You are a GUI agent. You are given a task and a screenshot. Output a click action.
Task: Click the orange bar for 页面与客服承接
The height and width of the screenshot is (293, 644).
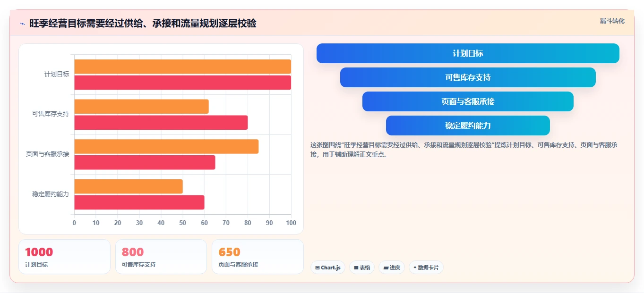point(166,146)
